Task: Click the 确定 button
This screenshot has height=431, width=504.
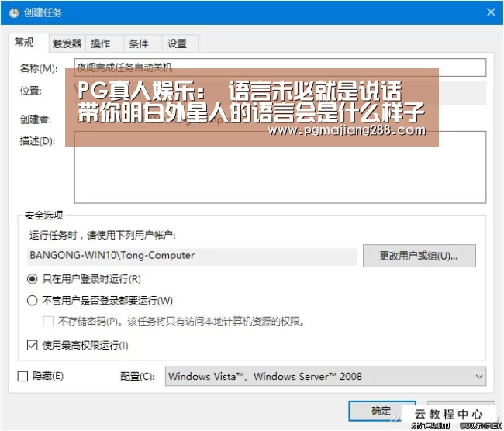Action: (381, 411)
